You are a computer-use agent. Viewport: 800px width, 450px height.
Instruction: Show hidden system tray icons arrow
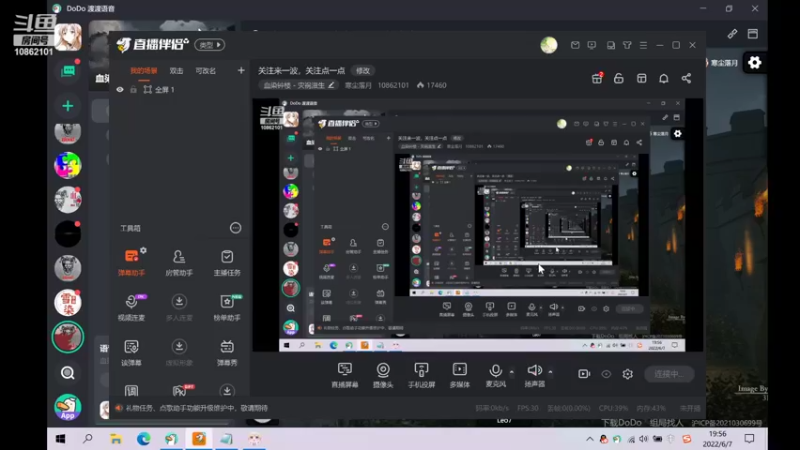click(589, 439)
